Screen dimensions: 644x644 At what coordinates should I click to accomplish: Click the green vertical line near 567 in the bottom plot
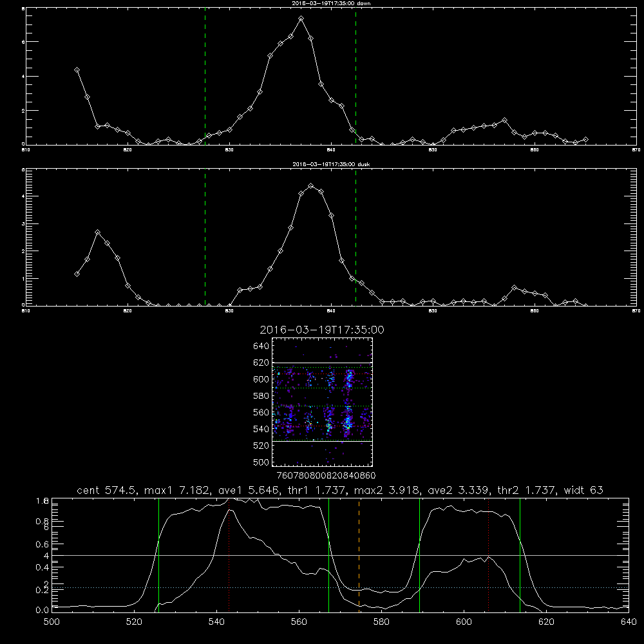click(328, 555)
